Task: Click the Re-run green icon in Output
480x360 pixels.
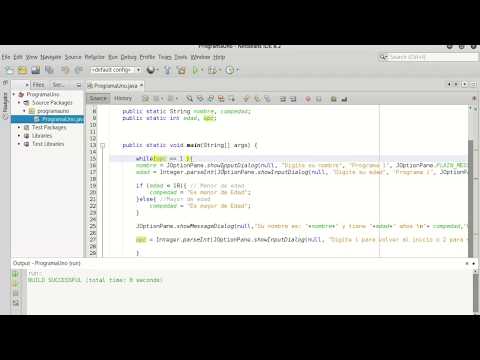Action: (15, 274)
